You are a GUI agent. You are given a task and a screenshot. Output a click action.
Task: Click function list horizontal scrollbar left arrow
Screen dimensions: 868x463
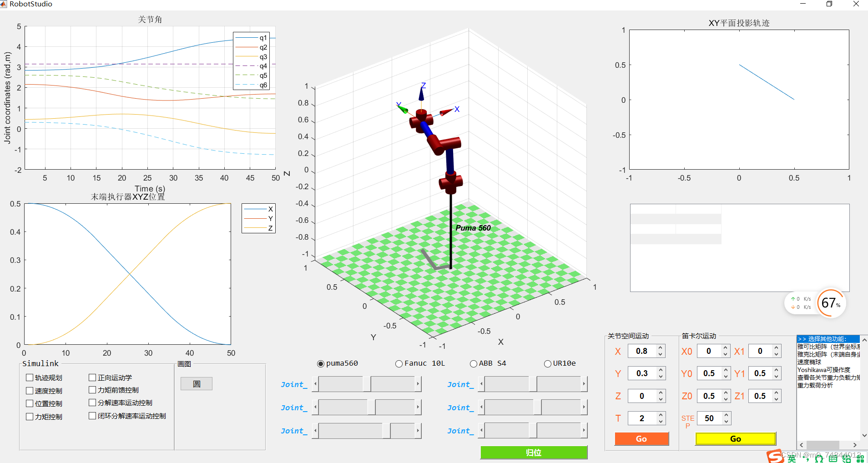801,445
